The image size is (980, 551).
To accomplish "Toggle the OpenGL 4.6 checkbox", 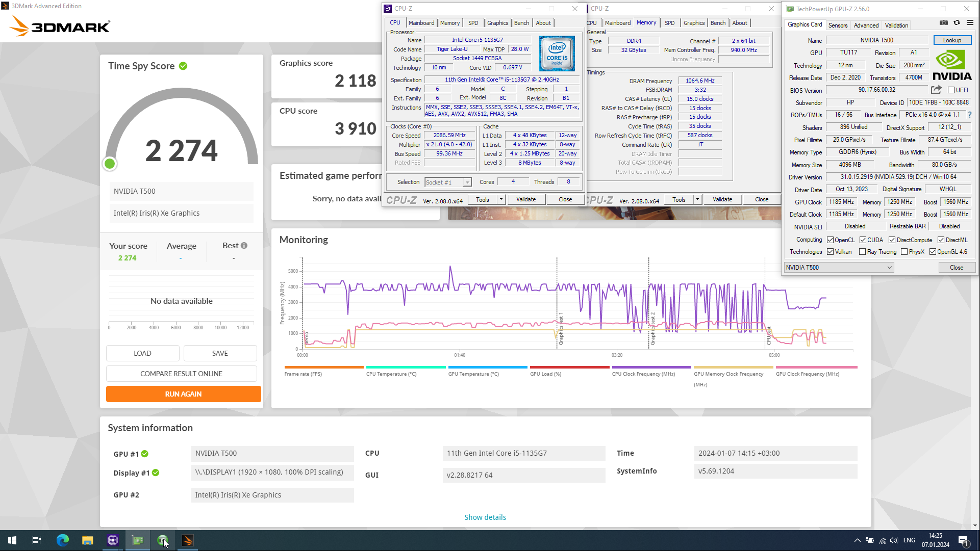I will [x=933, y=252].
